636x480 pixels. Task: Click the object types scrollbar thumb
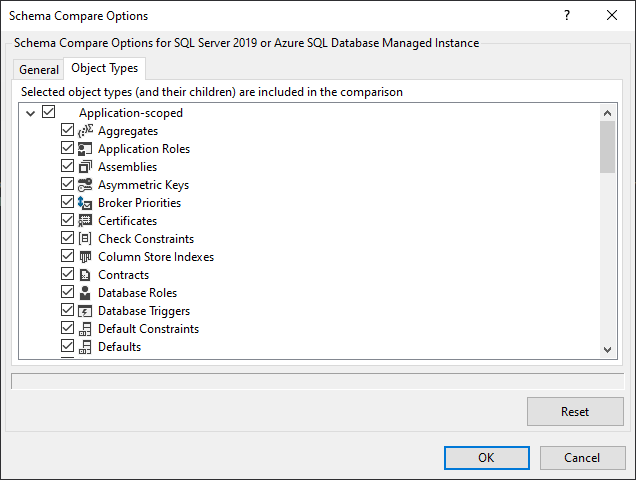(607, 147)
